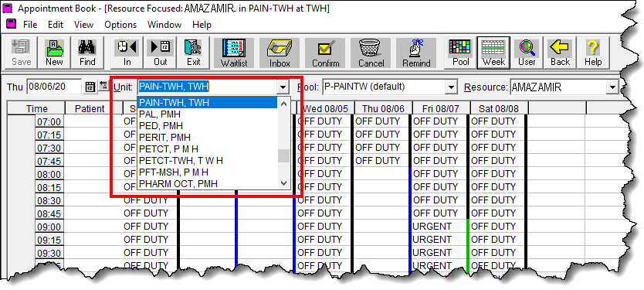Open the View menu
The image size is (644, 290).
(x=83, y=25)
